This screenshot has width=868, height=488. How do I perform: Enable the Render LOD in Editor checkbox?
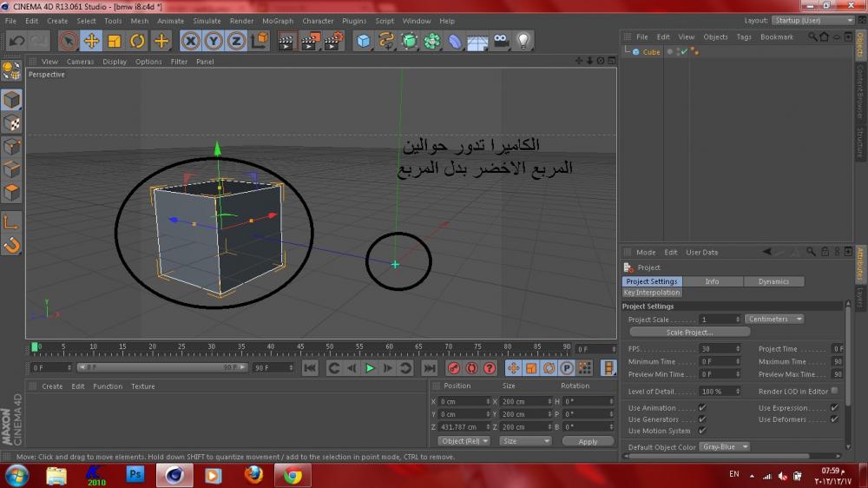click(835, 391)
